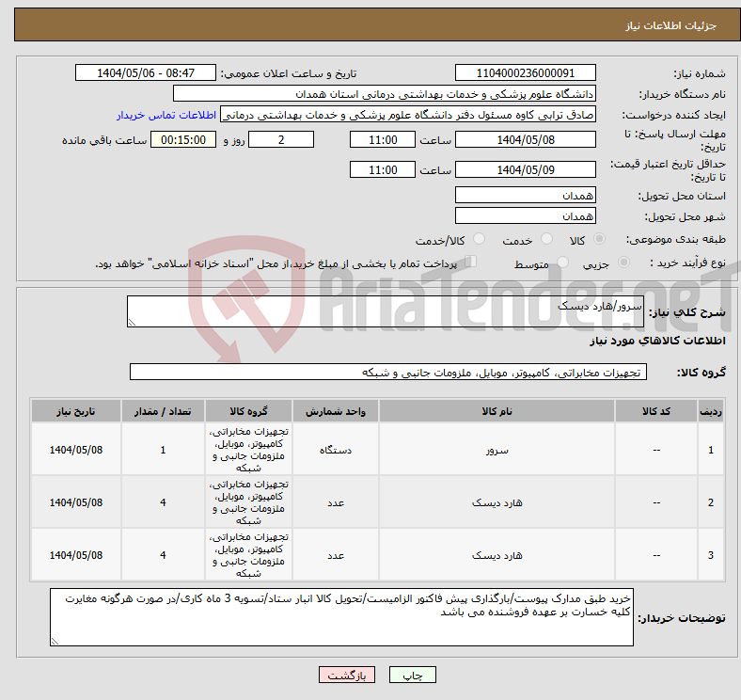
Task: Click the نام کالا column header
Action: (x=497, y=411)
